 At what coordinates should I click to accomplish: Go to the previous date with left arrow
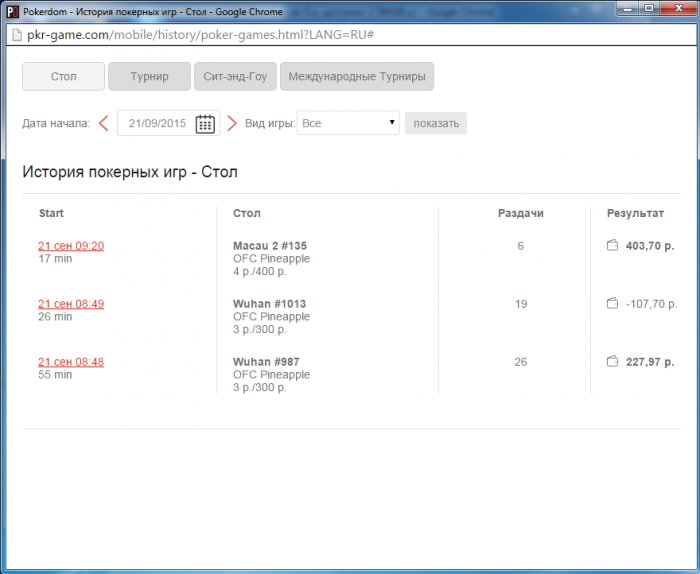[104, 123]
